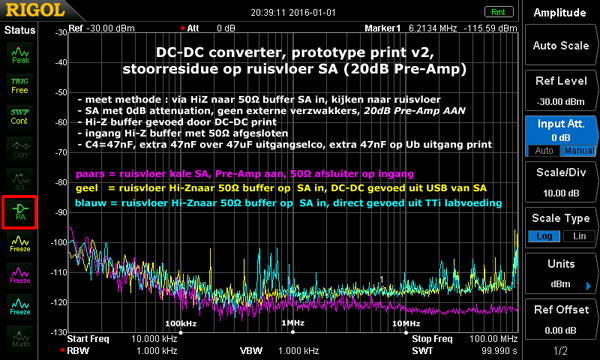Click the Ref -30.00 dBm readout
The height and width of the screenshot is (360, 600).
(x=101, y=28)
